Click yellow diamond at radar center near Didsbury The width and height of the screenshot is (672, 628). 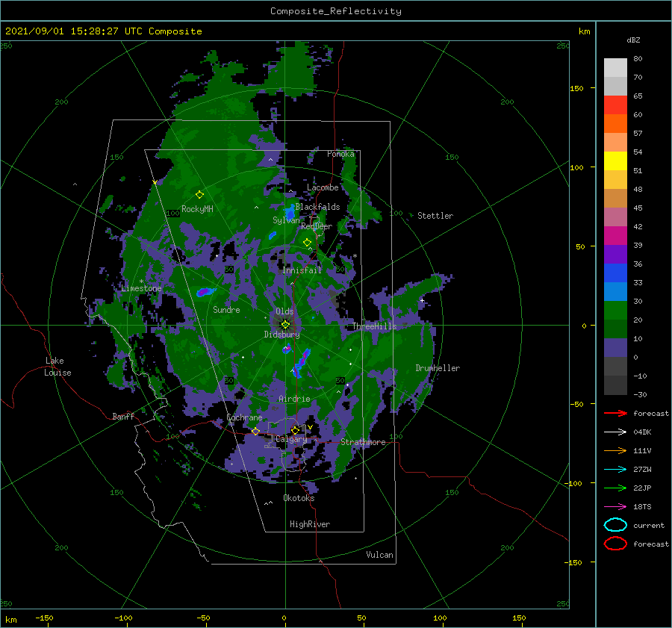point(285,325)
